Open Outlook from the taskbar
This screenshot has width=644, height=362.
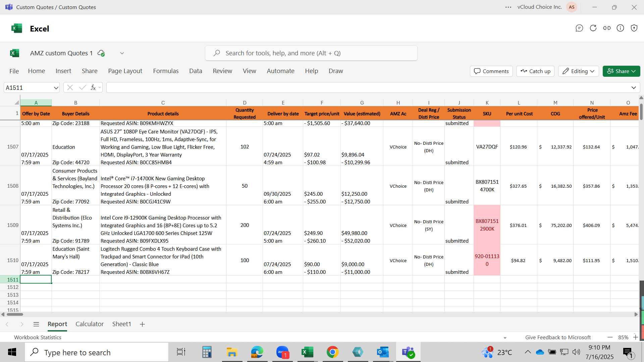click(x=383, y=352)
